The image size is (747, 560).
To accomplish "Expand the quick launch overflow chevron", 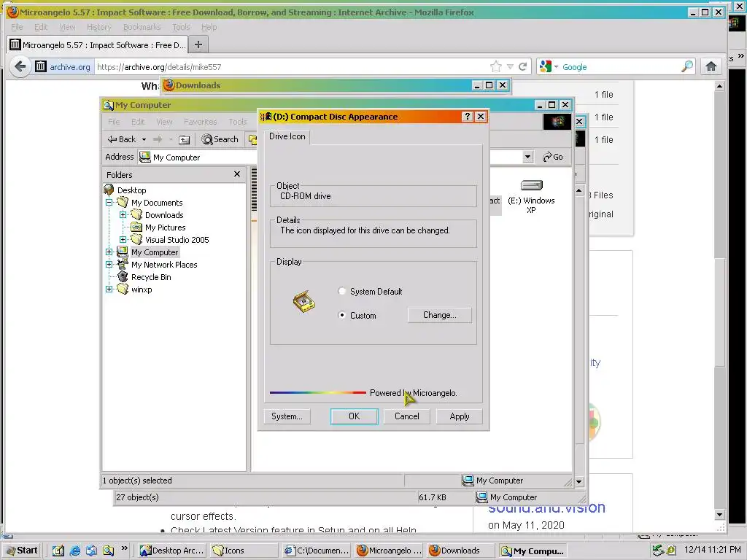I will [124, 548].
